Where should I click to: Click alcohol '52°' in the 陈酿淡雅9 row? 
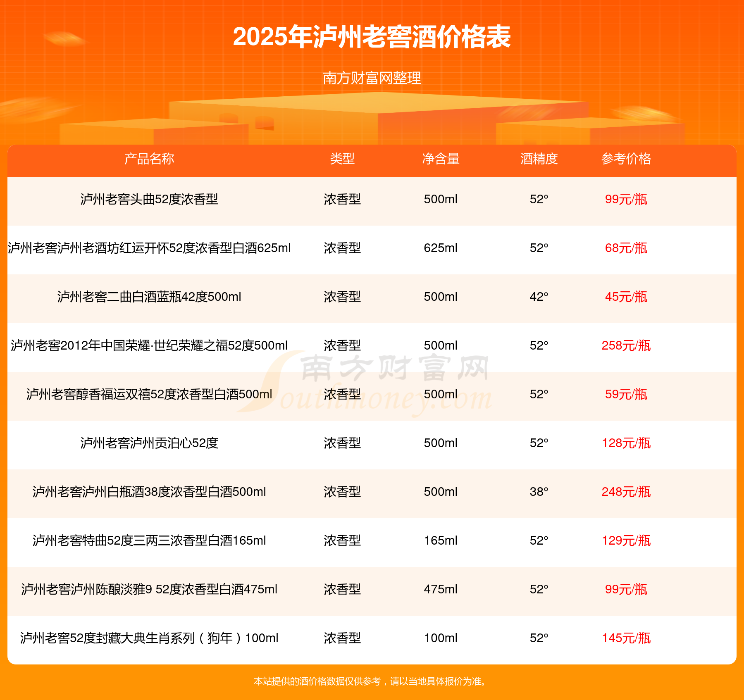pos(539,589)
